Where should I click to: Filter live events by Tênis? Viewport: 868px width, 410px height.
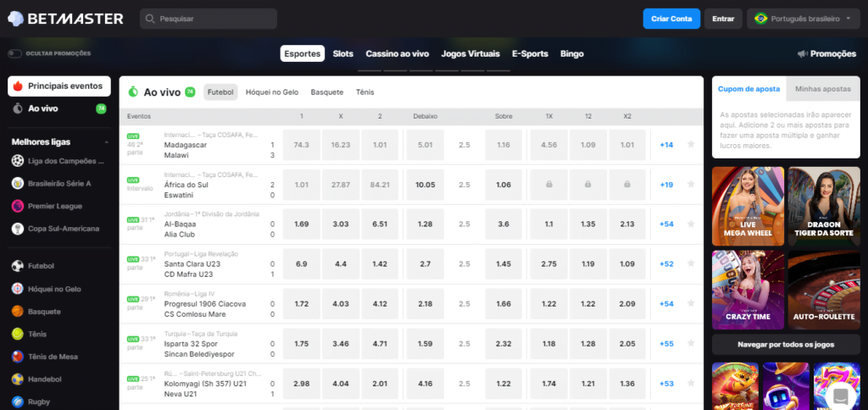(x=364, y=92)
